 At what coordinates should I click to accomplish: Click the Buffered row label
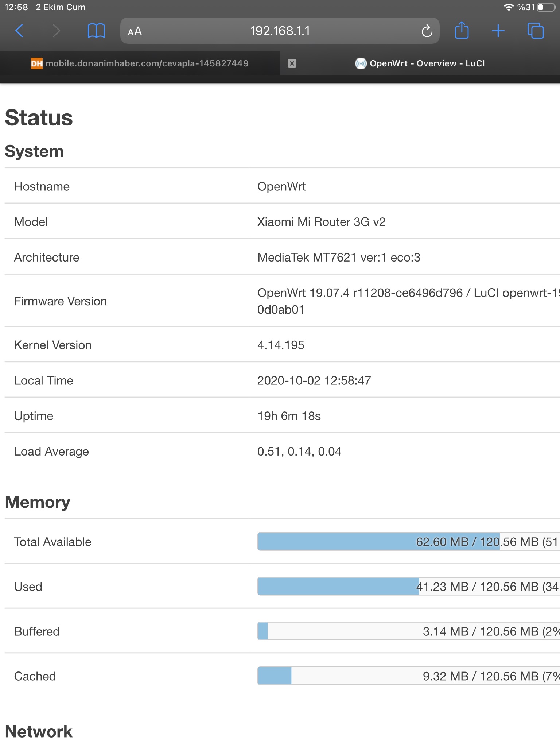click(37, 631)
